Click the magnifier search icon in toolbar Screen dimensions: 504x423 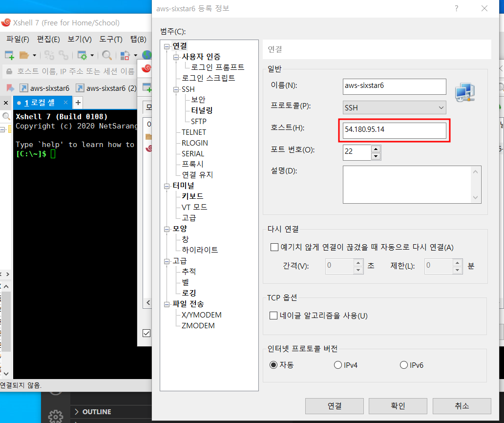106,55
